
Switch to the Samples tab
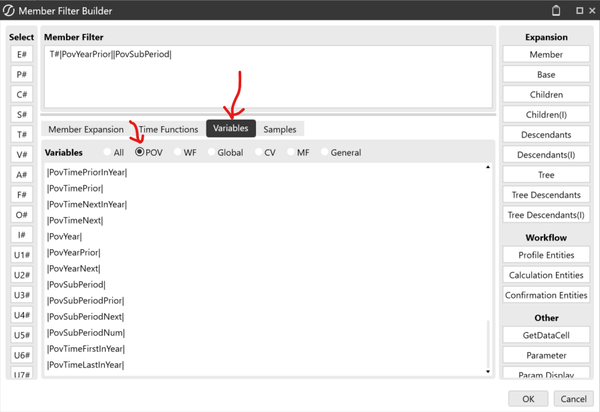click(x=280, y=129)
